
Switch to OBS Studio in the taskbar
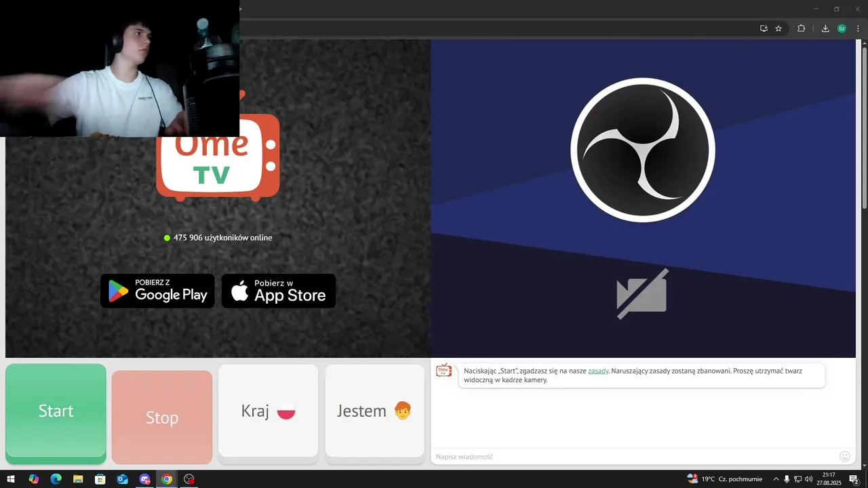(189, 479)
